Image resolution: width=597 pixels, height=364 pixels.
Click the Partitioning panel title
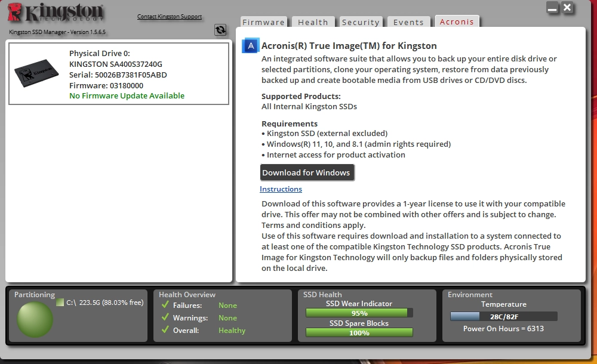[x=35, y=295]
